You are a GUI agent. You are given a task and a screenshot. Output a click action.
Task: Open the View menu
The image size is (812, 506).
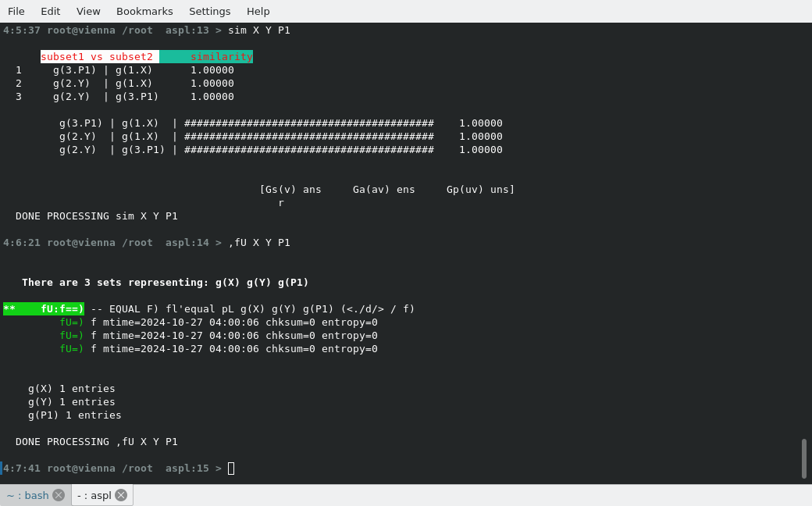(x=88, y=11)
